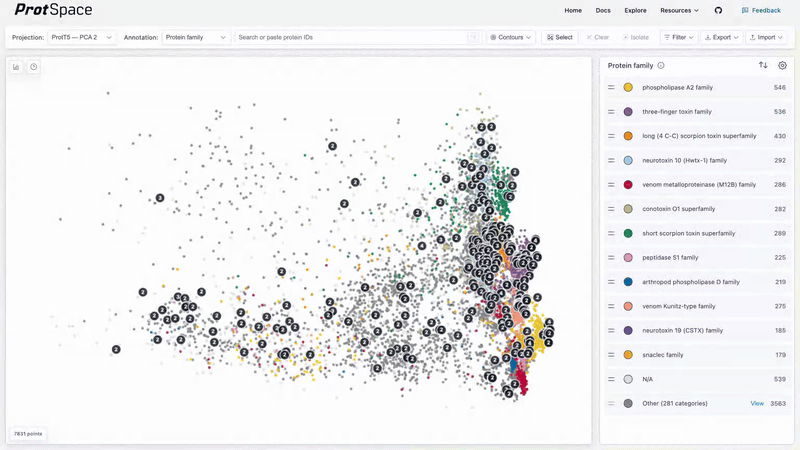800x450 pixels.
Task: Click neurotoxin 19 (CSTX) family purple swatch
Action: (x=628, y=331)
